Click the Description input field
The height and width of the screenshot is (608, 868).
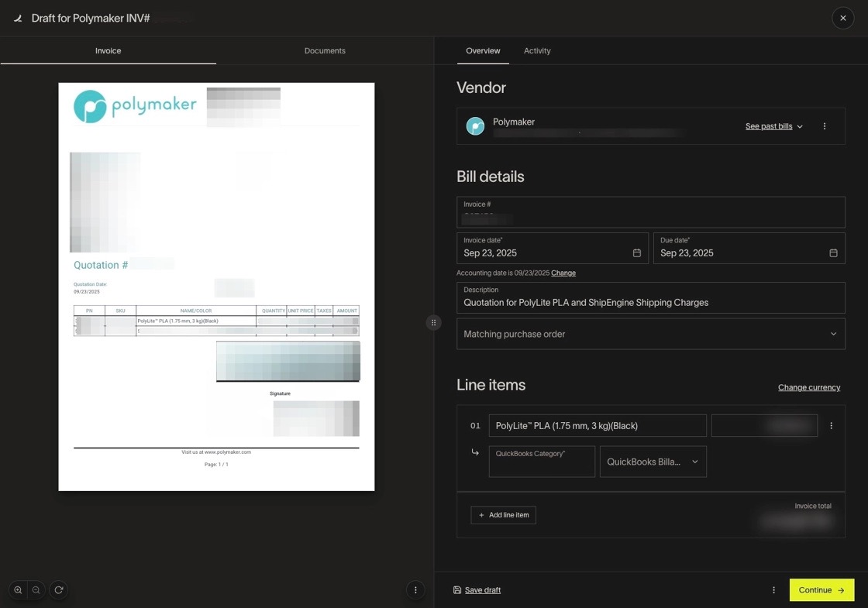point(650,303)
